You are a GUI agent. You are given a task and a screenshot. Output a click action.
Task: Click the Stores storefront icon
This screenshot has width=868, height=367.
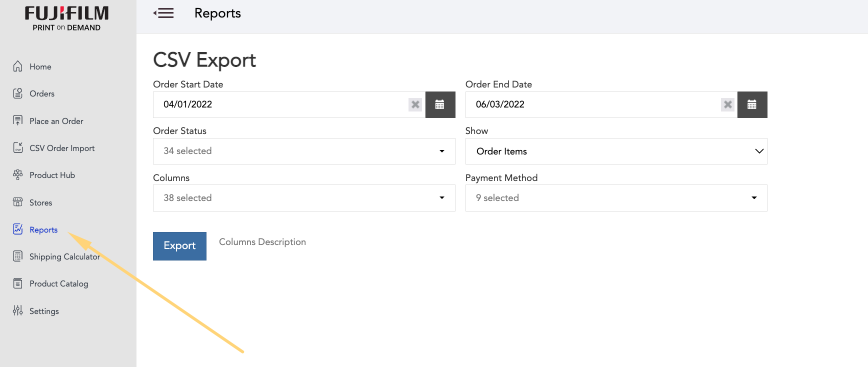[18, 202]
